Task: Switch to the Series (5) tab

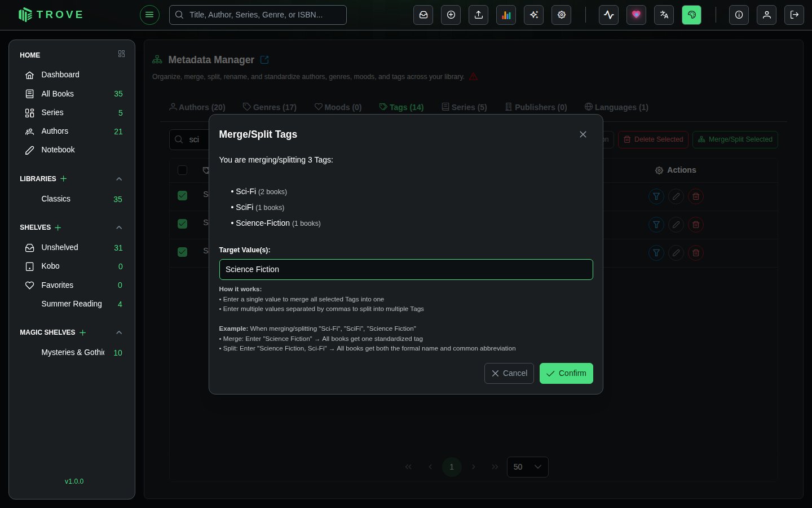Action: point(464,107)
